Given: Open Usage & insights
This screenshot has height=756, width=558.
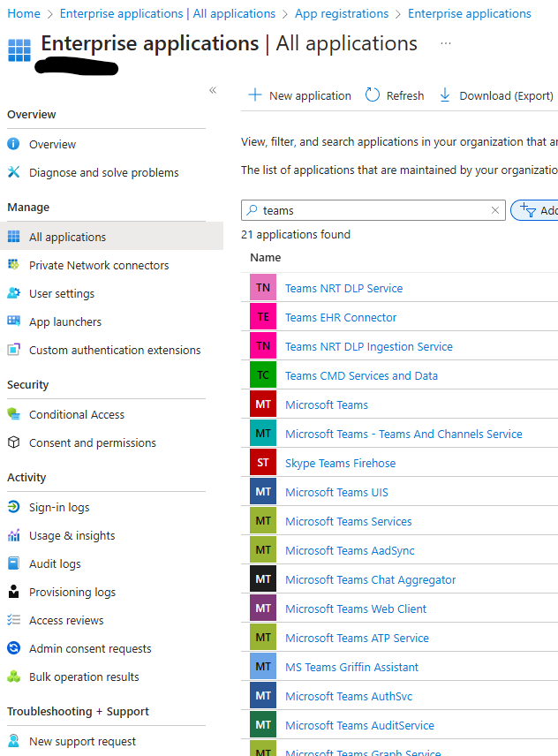Looking at the screenshot, I should point(72,536).
